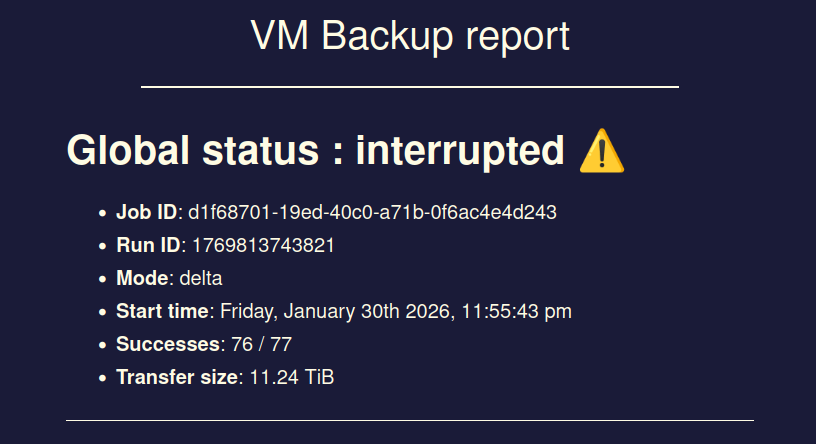Screen dimensions: 816x444
Task: Click the delta mode value
Action: point(201,278)
